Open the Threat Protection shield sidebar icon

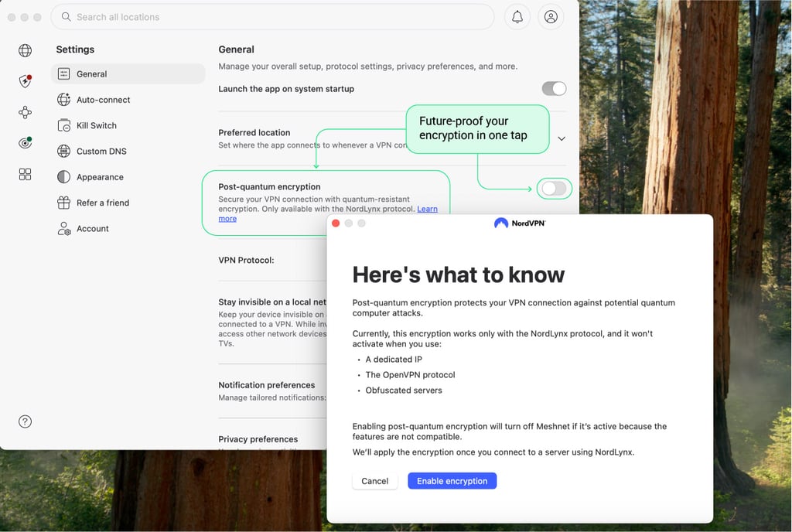point(26,81)
